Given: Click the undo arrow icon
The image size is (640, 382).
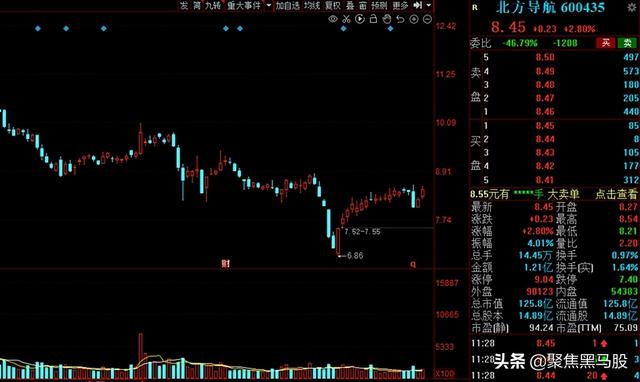Looking at the screenshot, I should tap(400, 19).
